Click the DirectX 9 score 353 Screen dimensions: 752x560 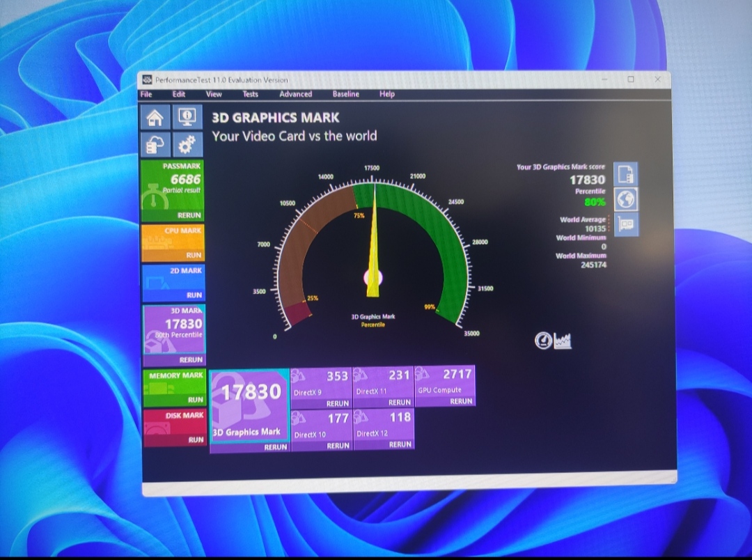[x=338, y=376]
